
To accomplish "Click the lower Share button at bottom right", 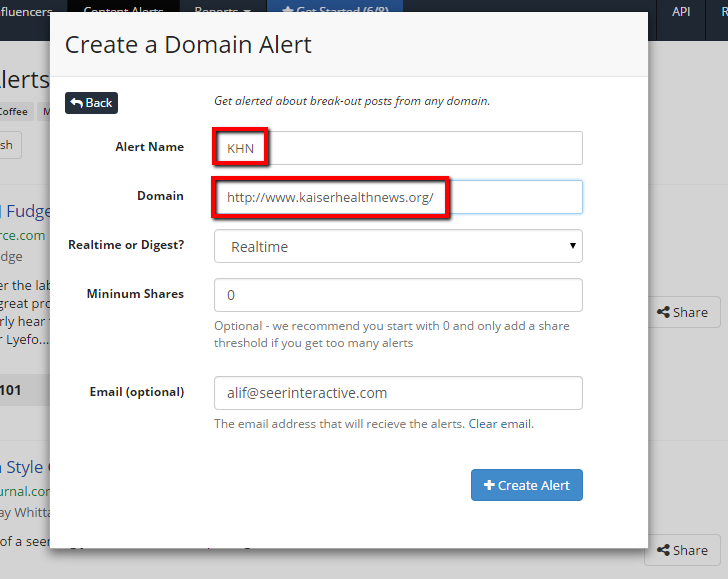I will [x=682, y=550].
